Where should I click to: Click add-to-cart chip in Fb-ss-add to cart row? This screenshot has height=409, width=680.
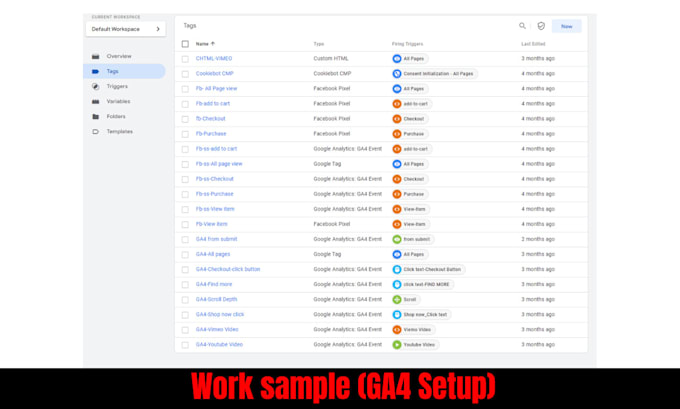tap(411, 149)
